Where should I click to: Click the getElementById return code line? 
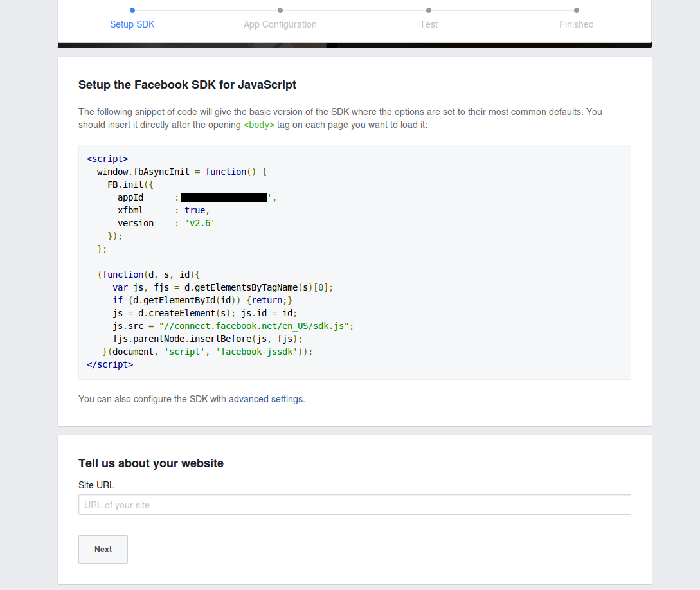tap(202, 300)
